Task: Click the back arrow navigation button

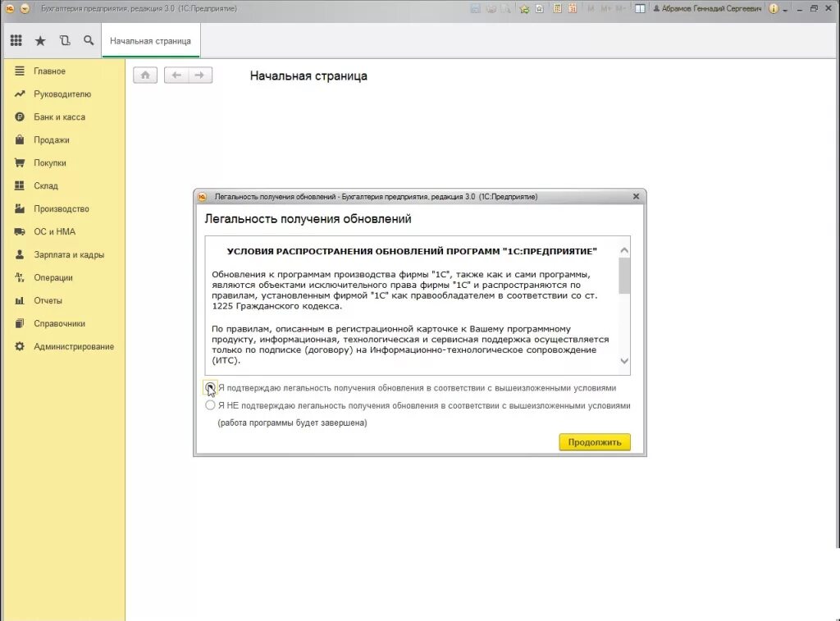Action: click(176, 75)
